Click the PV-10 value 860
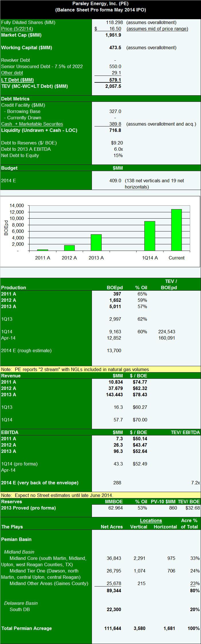201x644 pixels. coord(173,508)
